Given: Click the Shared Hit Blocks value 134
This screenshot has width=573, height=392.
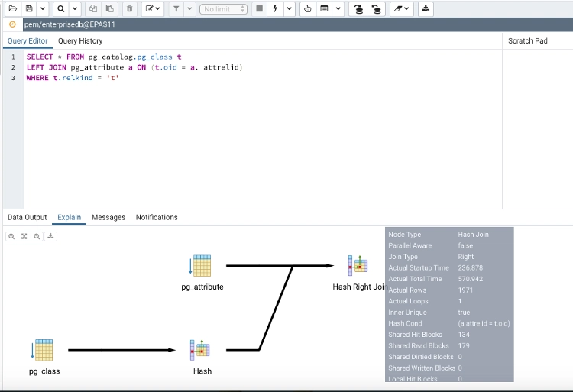Looking at the screenshot, I should tap(464, 335).
